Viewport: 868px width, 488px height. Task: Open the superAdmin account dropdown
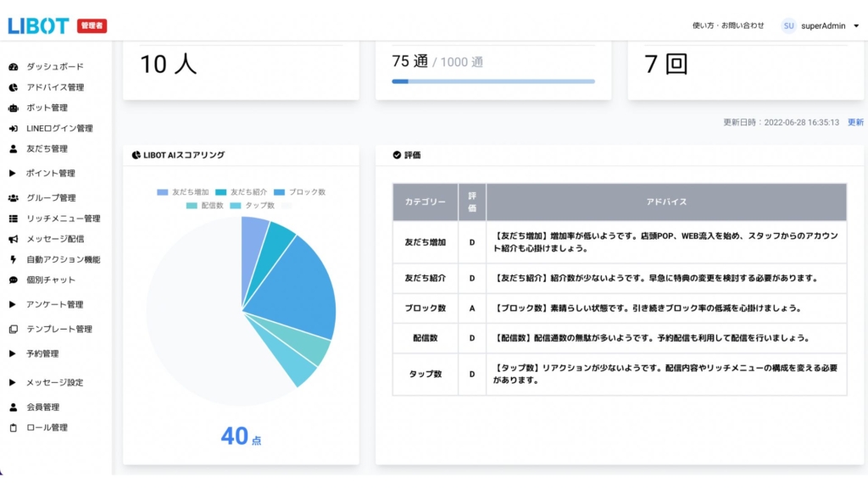(855, 26)
